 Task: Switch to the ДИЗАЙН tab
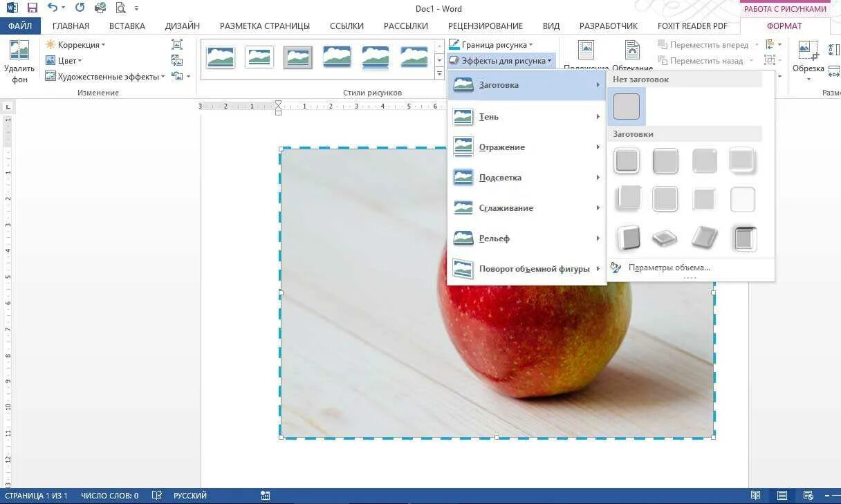[x=183, y=26]
